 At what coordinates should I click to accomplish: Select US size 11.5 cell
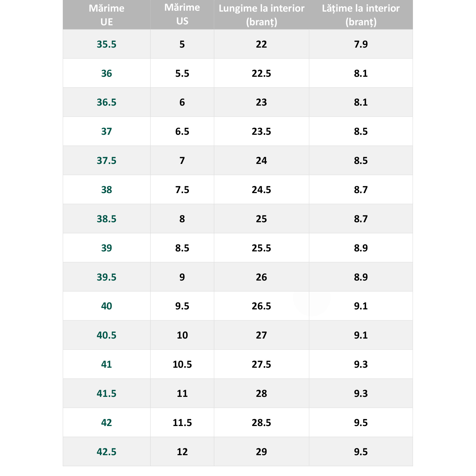[x=182, y=422]
